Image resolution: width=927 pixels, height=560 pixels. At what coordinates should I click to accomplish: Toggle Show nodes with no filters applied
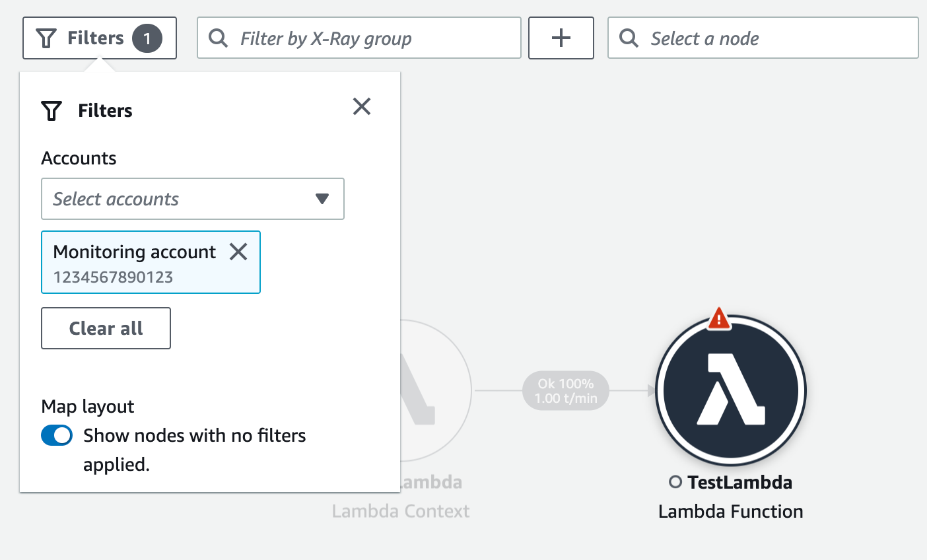(57, 436)
